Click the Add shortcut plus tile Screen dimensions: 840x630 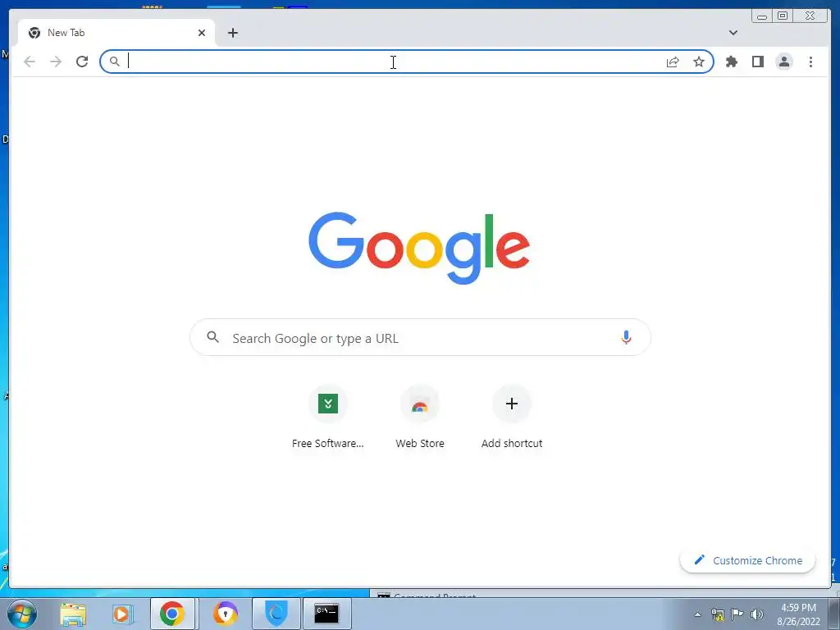(512, 418)
